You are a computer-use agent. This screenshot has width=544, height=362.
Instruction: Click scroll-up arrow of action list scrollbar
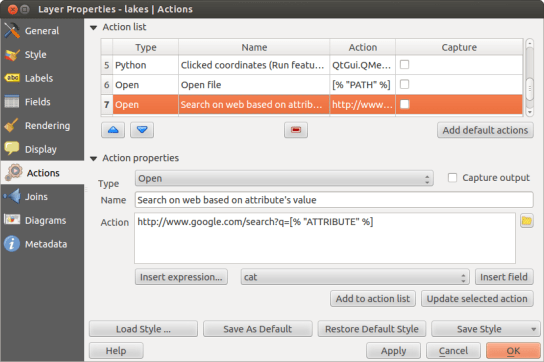click(529, 43)
